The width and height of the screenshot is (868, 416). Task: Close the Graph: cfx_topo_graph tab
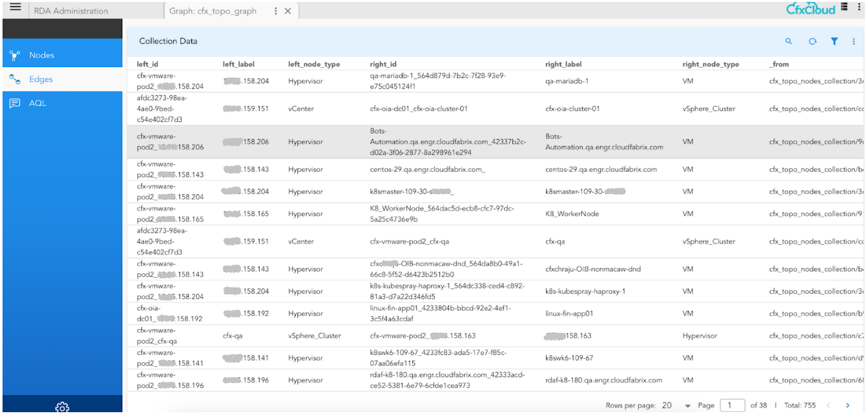pos(288,11)
